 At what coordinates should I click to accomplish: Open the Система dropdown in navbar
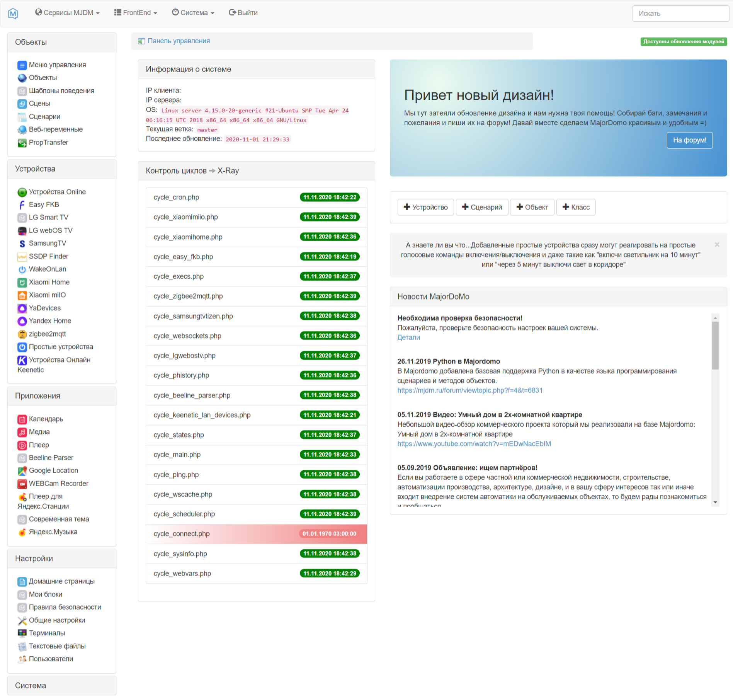pyautogui.click(x=193, y=13)
